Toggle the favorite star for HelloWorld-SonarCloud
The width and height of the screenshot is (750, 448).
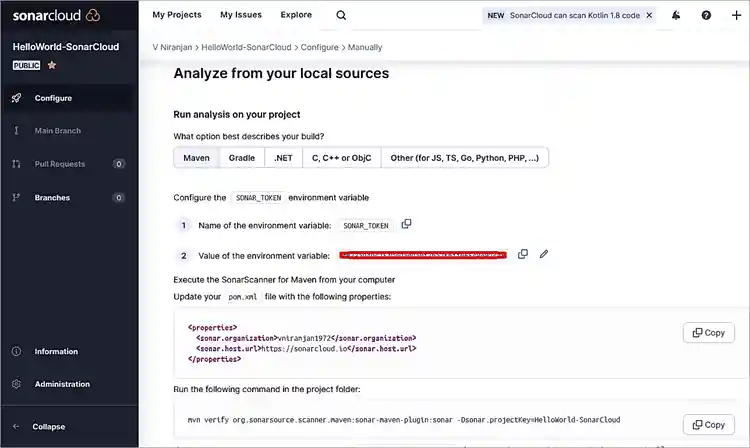[x=52, y=65]
